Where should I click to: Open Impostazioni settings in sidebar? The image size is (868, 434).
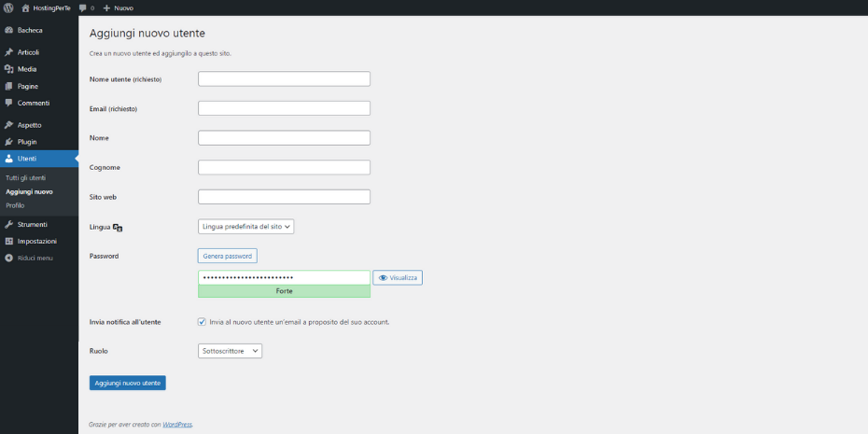pyautogui.click(x=36, y=241)
